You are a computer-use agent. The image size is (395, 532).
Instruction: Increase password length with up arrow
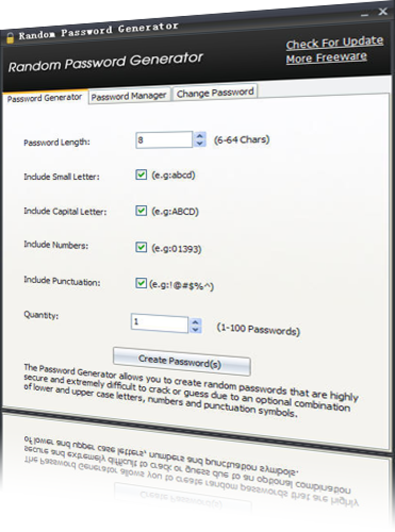[x=200, y=136]
